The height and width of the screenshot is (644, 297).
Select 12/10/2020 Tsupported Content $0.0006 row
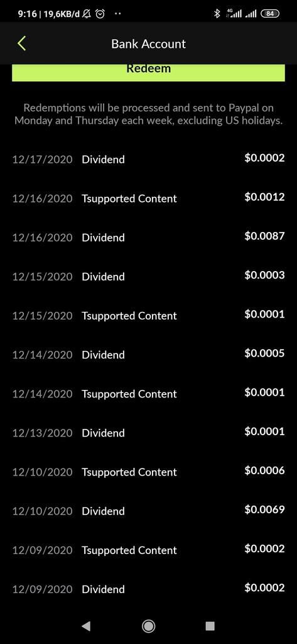(x=148, y=472)
